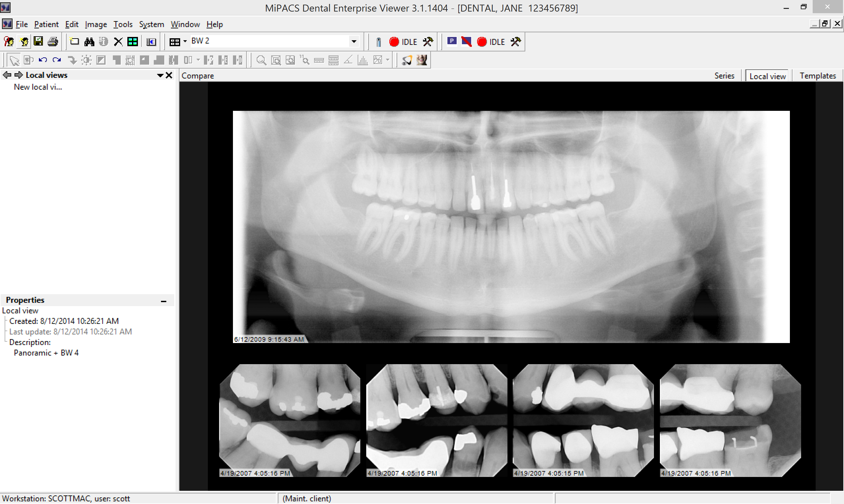Toggle the pointer selection tool
Image resolution: width=844 pixels, height=504 pixels.
pyautogui.click(x=14, y=60)
